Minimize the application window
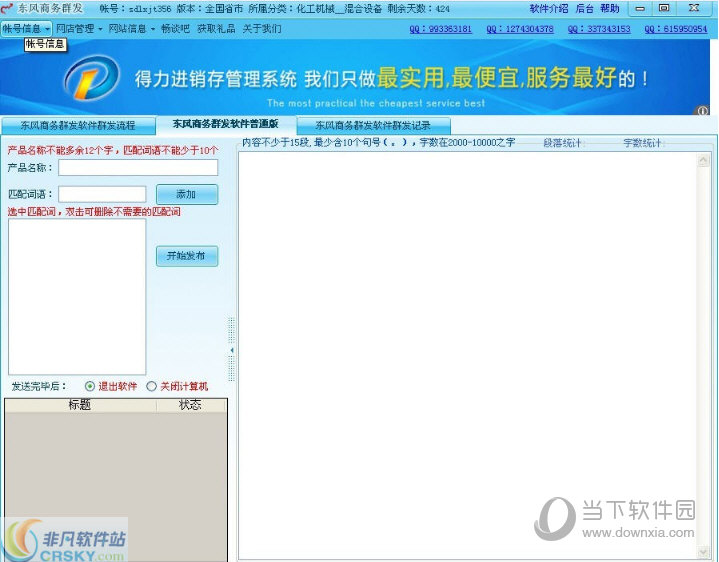 click(x=640, y=8)
